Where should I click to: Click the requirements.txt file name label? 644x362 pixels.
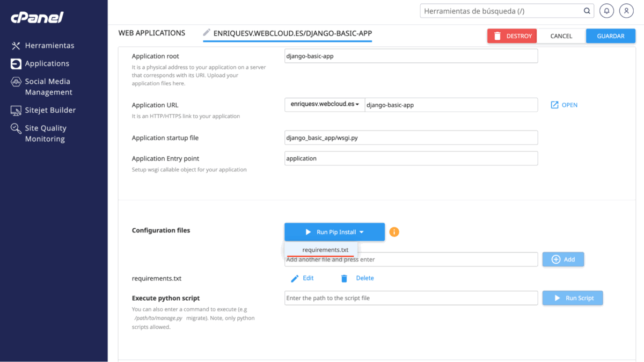pyautogui.click(x=157, y=278)
